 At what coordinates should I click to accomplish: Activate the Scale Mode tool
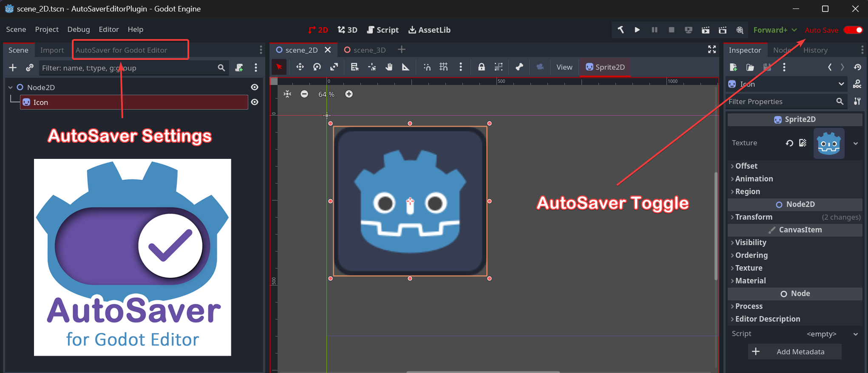click(334, 67)
